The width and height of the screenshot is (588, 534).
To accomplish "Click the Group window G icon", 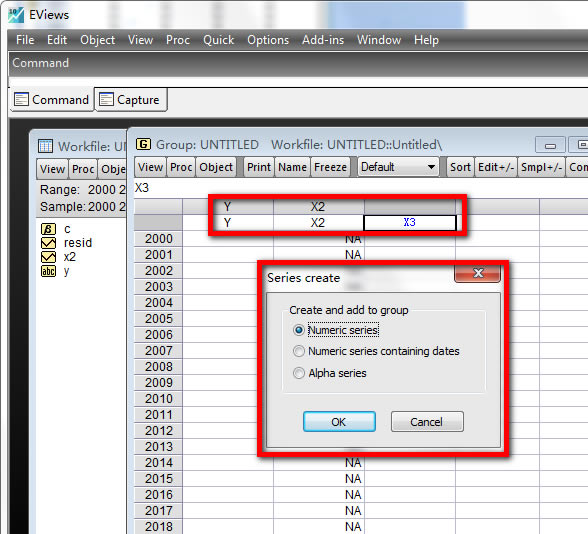I will click(x=143, y=144).
